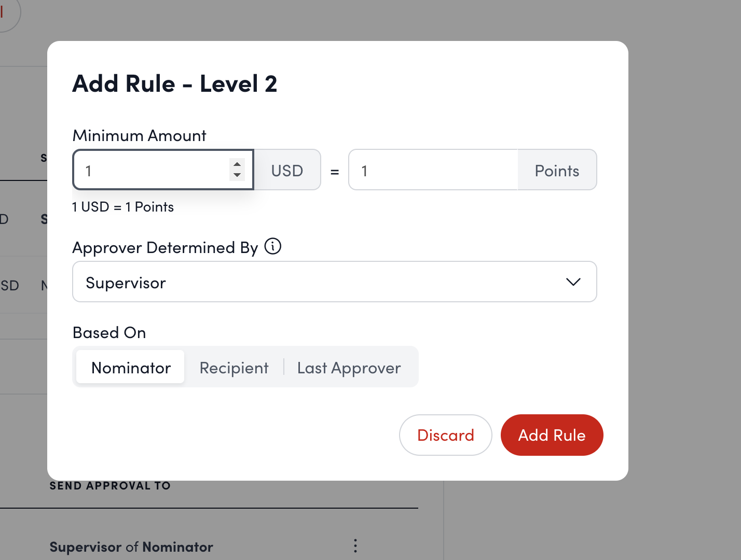Keep Nominator selected under Based On
This screenshot has width=741, height=560.
[131, 367]
